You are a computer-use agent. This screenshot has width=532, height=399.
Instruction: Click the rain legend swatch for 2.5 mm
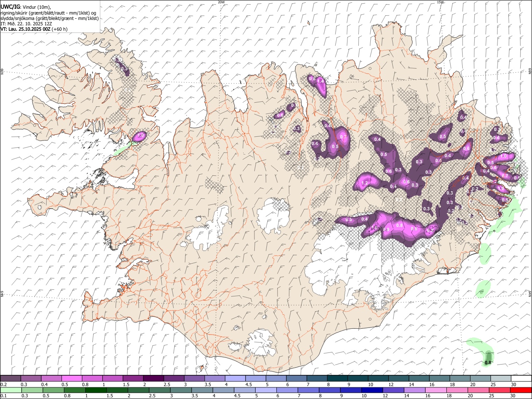160,390
